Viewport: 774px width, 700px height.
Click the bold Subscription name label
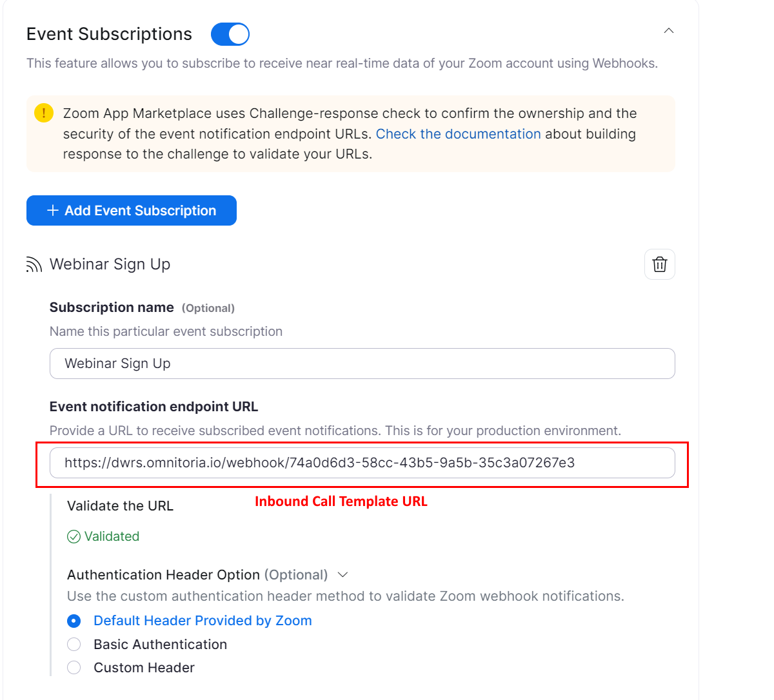click(112, 307)
